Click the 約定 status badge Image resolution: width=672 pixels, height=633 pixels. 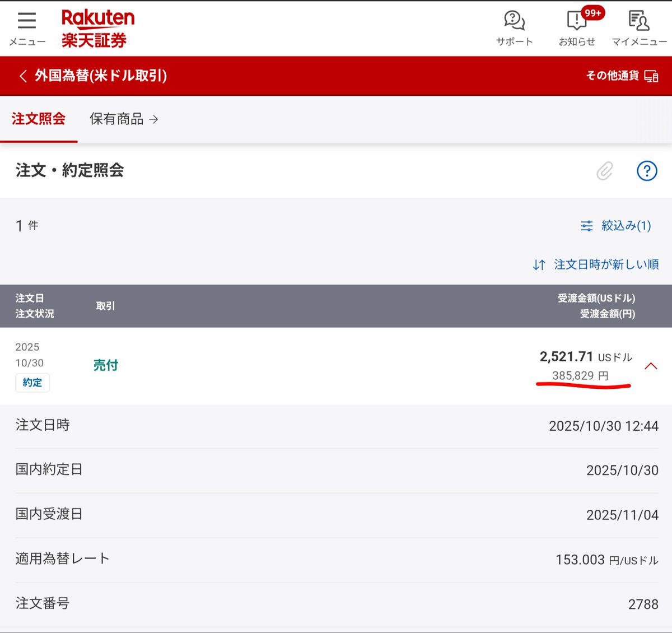pyautogui.click(x=32, y=383)
